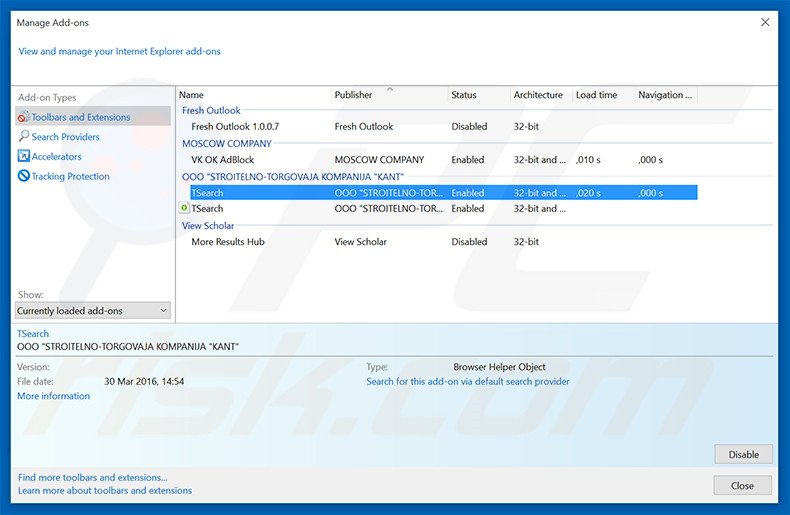The image size is (790, 515).
Task: Select the VK OK AdBlock add-on
Action: pyautogui.click(x=223, y=160)
